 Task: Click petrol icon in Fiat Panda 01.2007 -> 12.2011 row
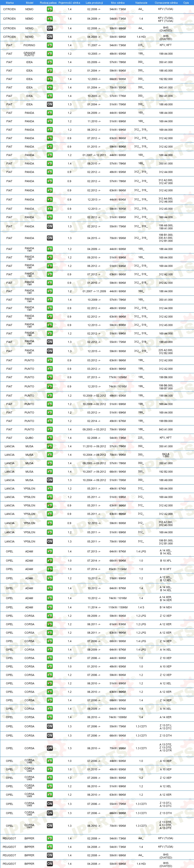(x=50, y=155)
